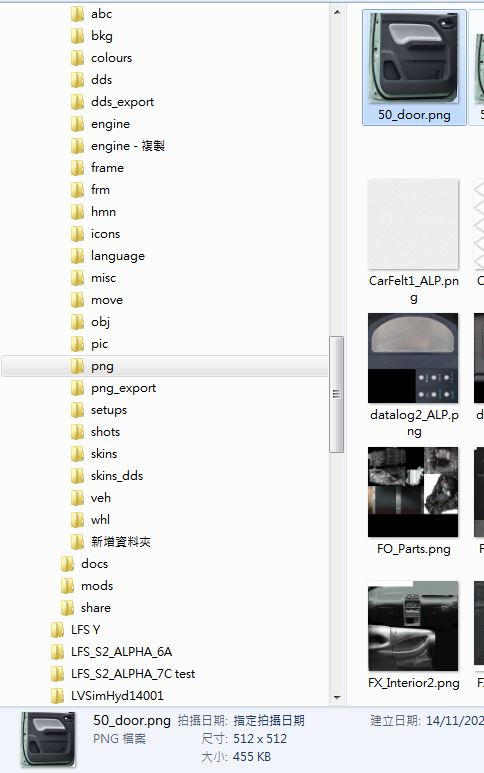Select the 50_door.png thumbnail

414,58
